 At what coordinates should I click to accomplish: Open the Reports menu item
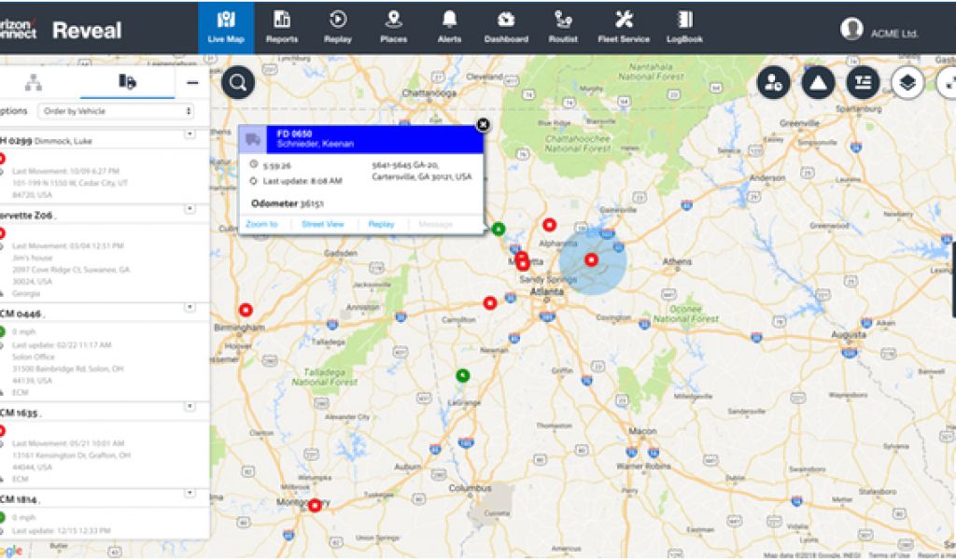282,26
